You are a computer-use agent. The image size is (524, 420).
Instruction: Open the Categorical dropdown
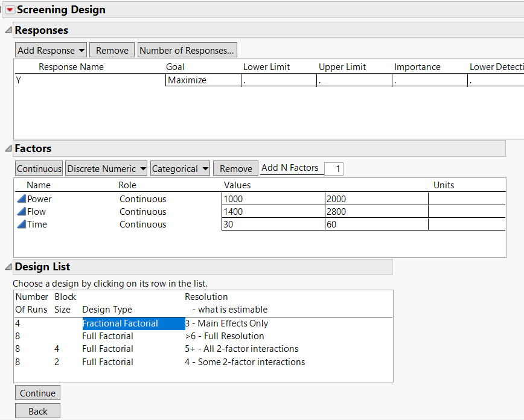[180, 168]
